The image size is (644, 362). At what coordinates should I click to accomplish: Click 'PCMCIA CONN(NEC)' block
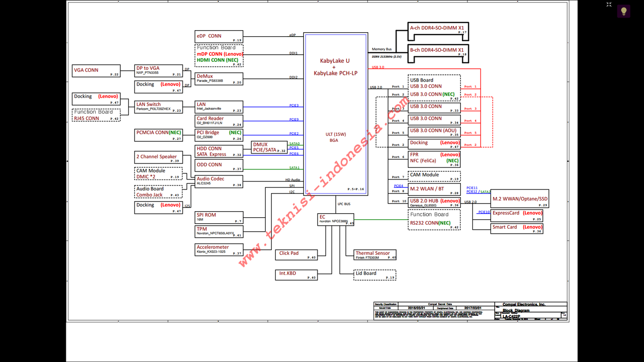[158, 135]
